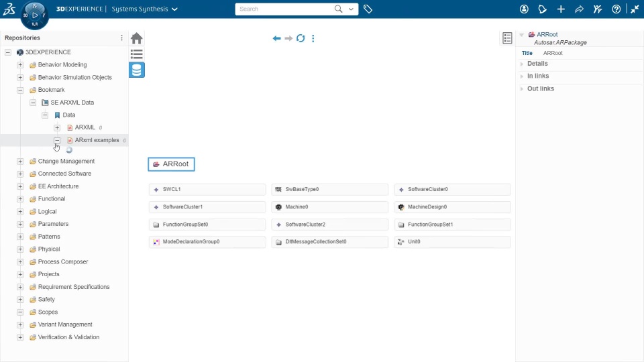The image size is (644, 362).
Task: Click the ARRoot title link in properties
Action: [547, 34]
